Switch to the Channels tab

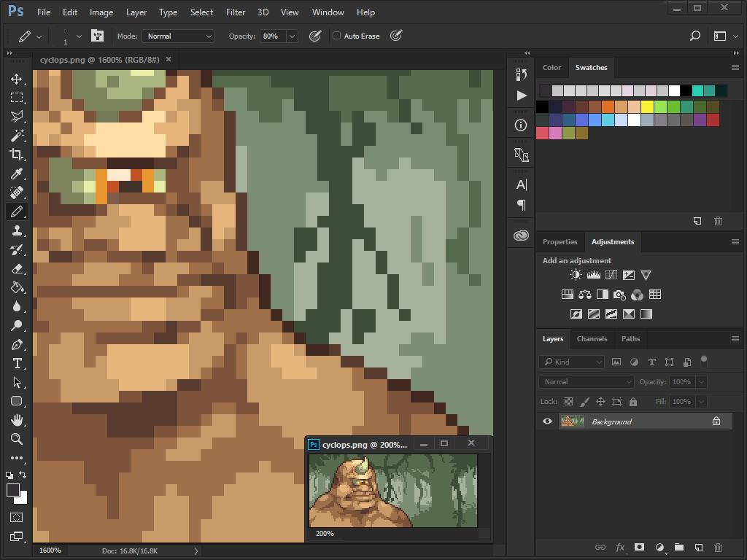coord(592,338)
